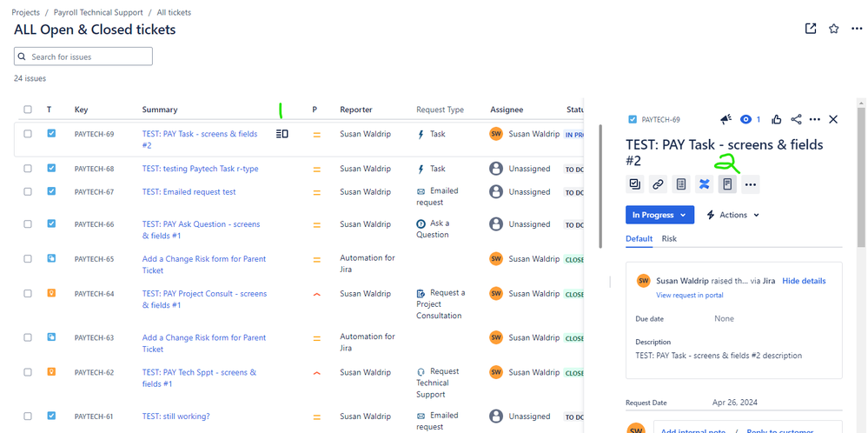Image resolution: width=868 pixels, height=433 pixels.
Task: Click SW avatar in PAYTECH-69 assignee cell
Action: pos(496,133)
